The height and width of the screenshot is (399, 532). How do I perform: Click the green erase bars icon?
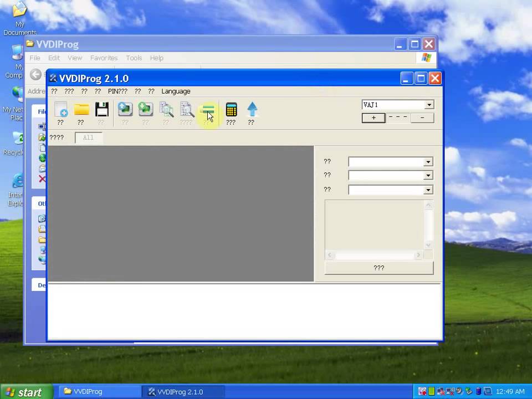pos(207,110)
